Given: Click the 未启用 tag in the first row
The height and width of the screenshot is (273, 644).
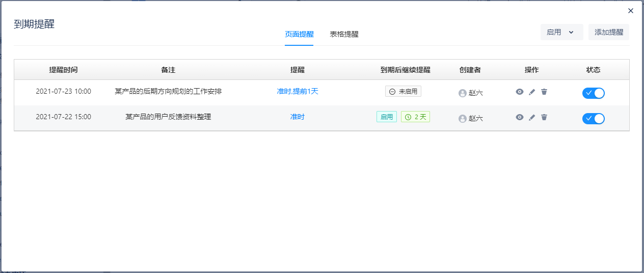Looking at the screenshot, I should (403, 92).
